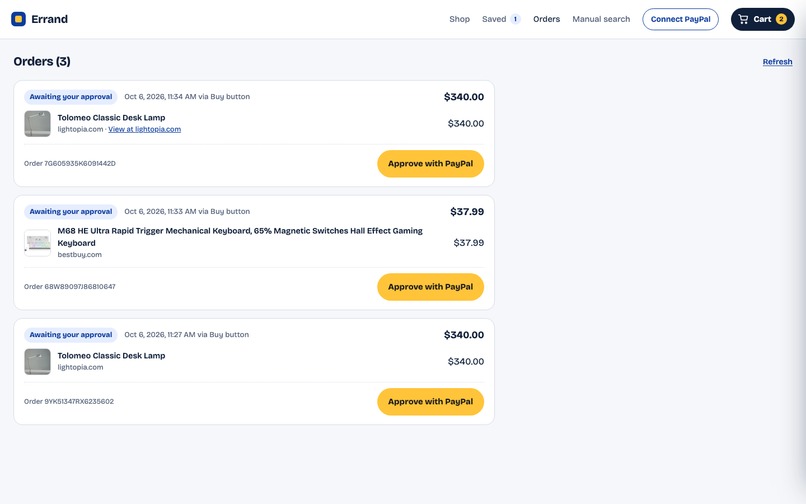Viewport: 806px width, 504px height.
Task: Open the View at lightopia.com link
Action: point(144,129)
